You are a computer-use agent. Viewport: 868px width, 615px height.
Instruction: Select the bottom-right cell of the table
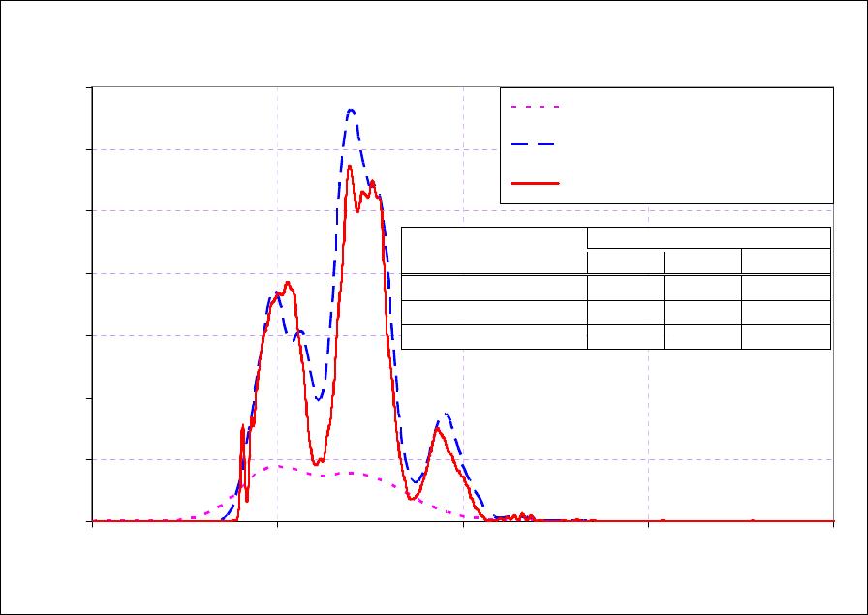786,336
